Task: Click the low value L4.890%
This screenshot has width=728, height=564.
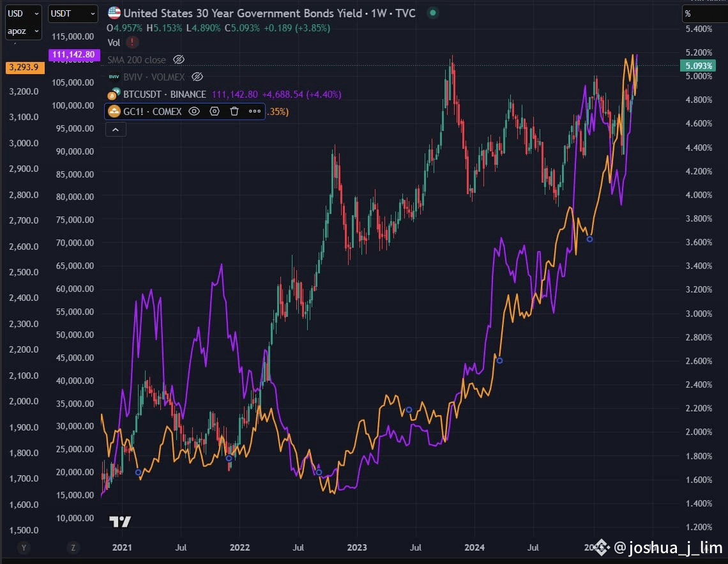Action: (x=203, y=28)
